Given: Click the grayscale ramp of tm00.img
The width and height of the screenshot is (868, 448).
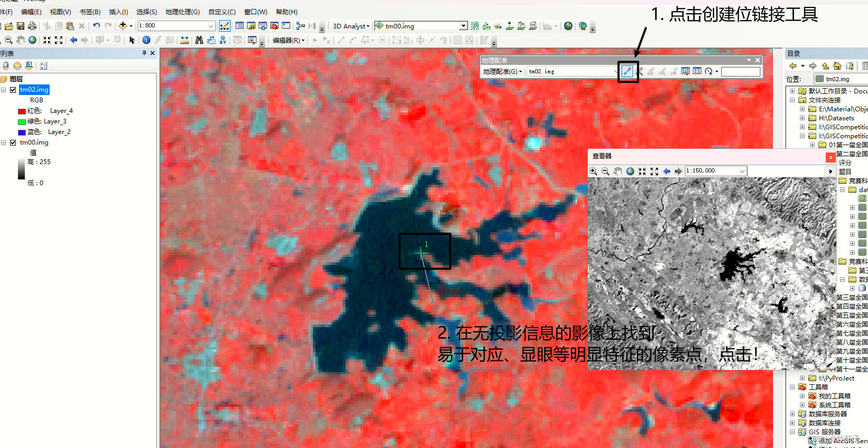Looking at the screenshot, I should click(x=21, y=169).
